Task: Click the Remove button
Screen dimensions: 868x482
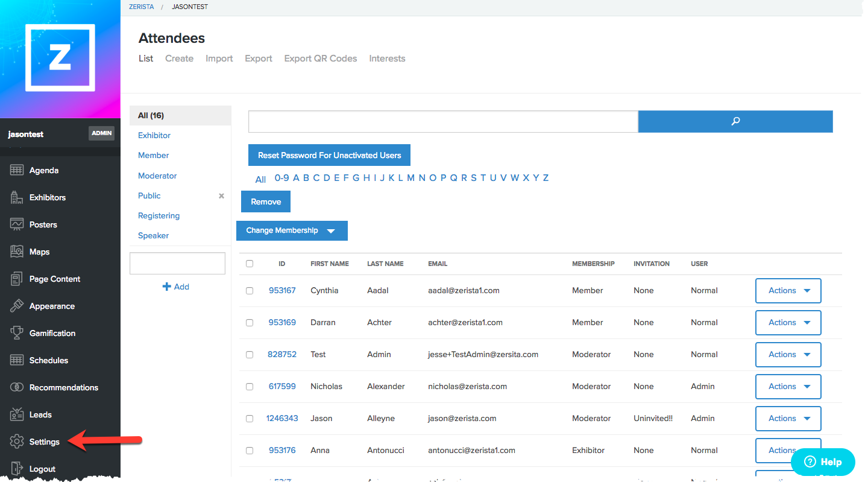Action: (266, 201)
